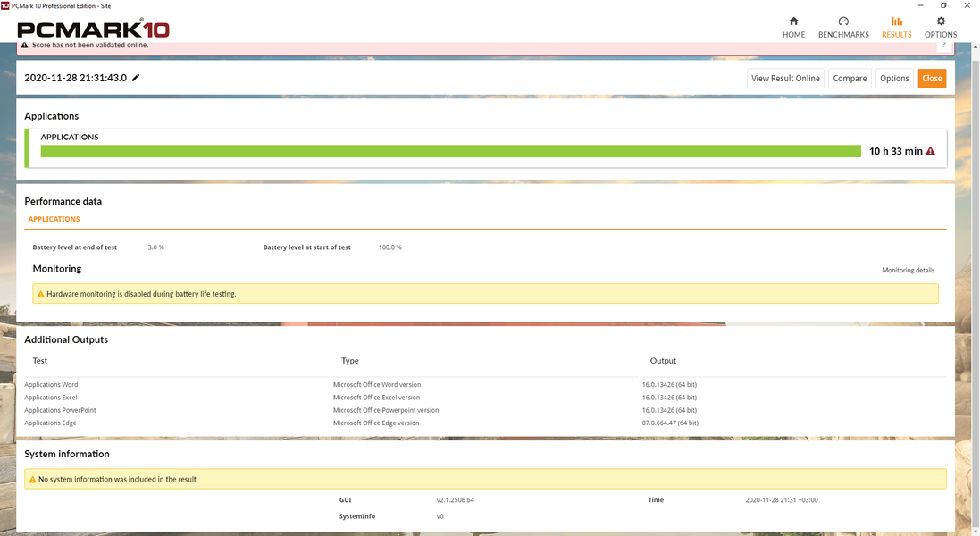Minimize the PCMark 10 window

click(x=920, y=5)
